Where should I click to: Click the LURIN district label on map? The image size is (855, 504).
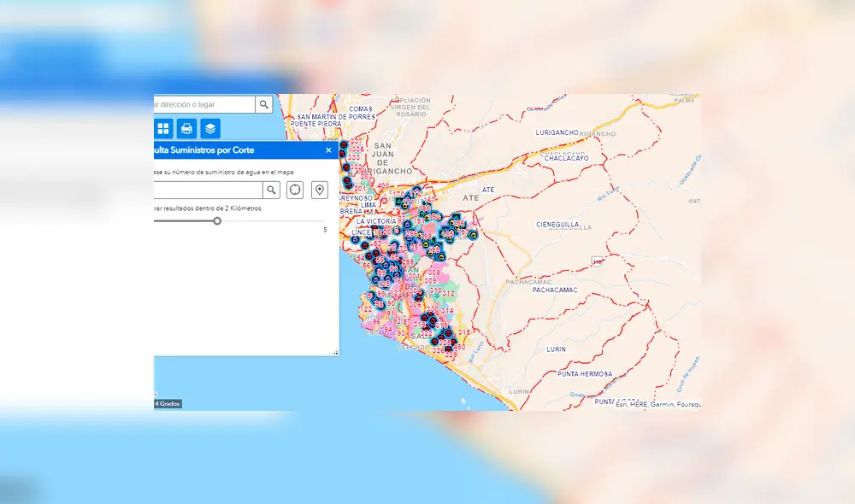click(x=556, y=350)
